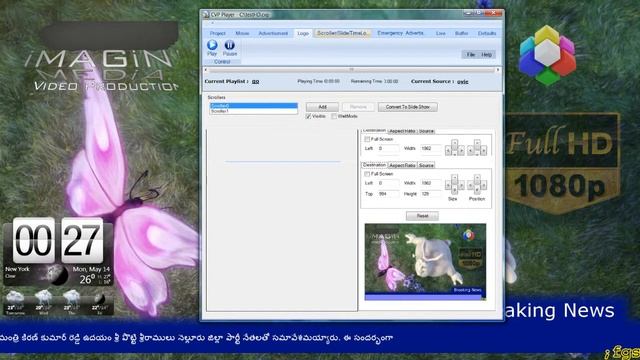
Task: Decrease height using the Size pad down arrow
Action: point(454,191)
